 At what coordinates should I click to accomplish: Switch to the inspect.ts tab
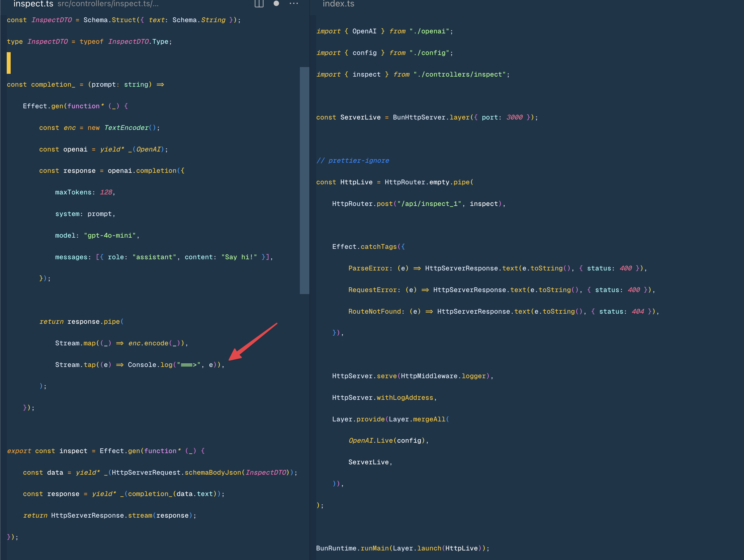coord(33,4)
